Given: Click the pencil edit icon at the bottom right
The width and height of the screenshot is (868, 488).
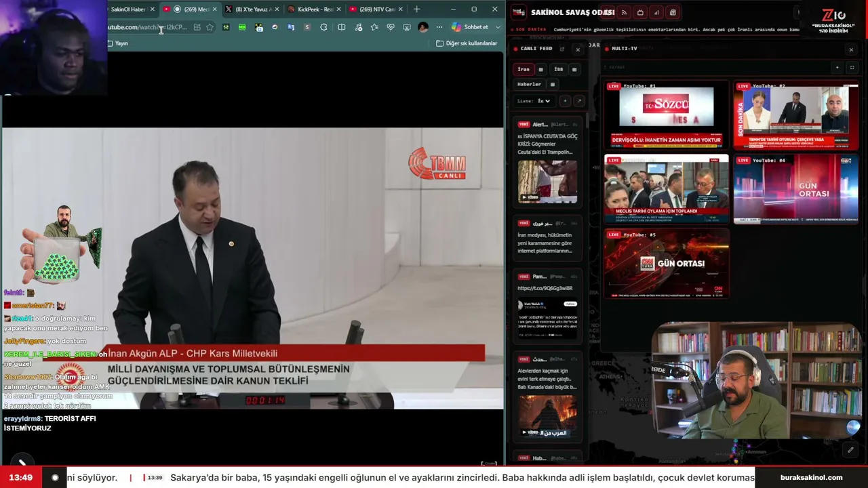Looking at the screenshot, I should pos(850,450).
